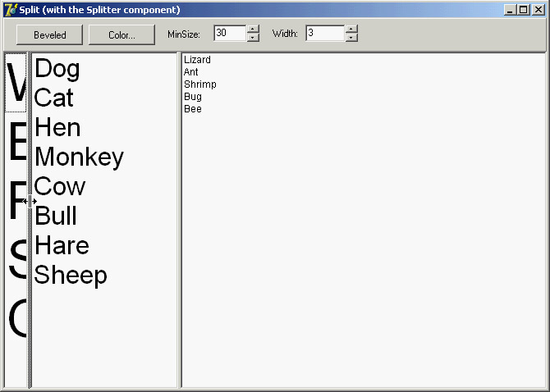Focus the Width input field

click(324, 34)
